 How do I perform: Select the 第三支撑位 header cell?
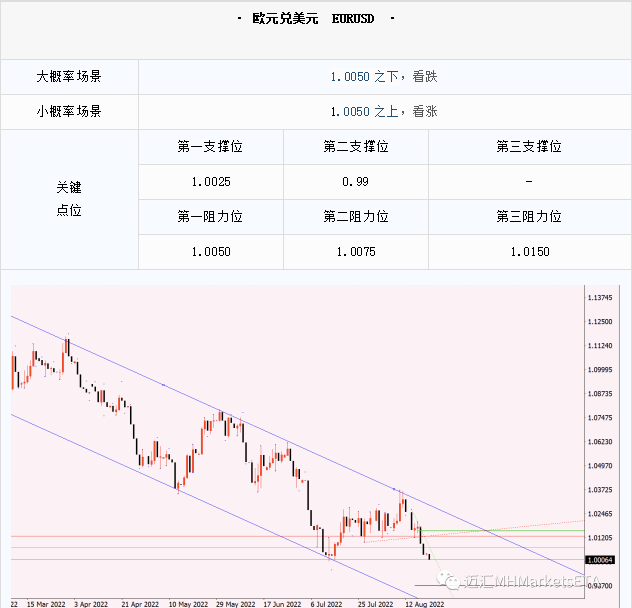[529, 147]
